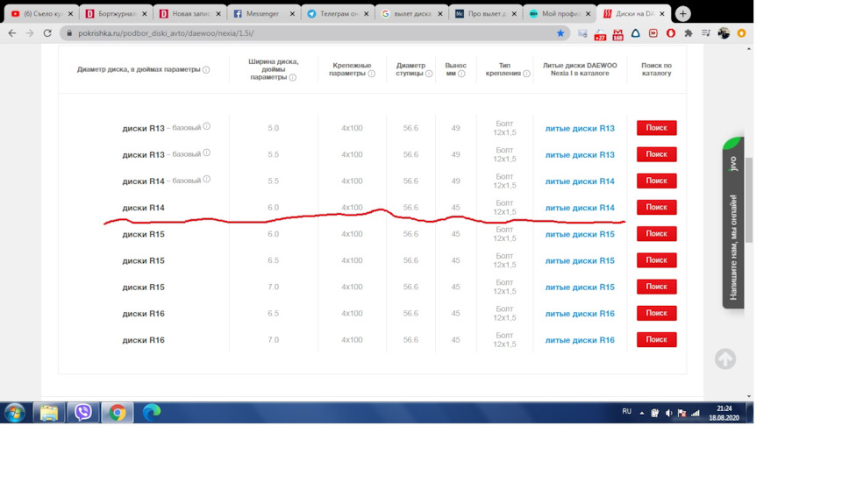Open 'литые диски R13' link in 5.0 row
Screen dimensions: 842x504
[580, 128]
